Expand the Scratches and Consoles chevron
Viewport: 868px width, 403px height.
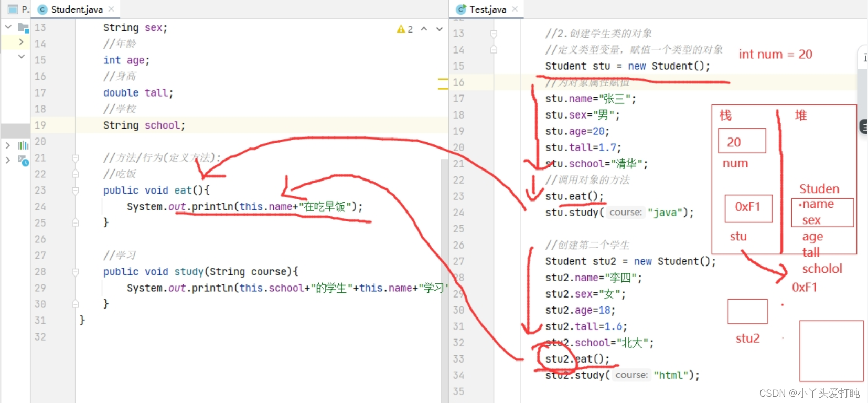click(8, 160)
